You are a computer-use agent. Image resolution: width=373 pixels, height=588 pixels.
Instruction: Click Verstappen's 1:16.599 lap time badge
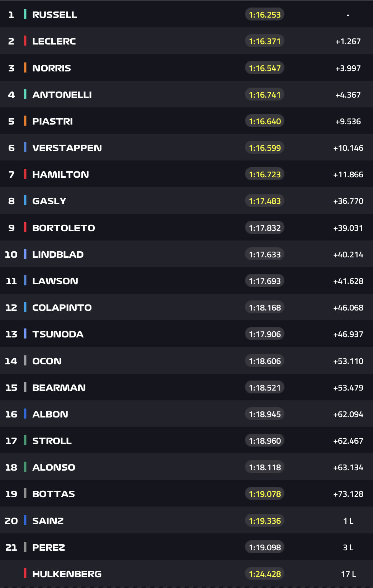[x=265, y=148]
